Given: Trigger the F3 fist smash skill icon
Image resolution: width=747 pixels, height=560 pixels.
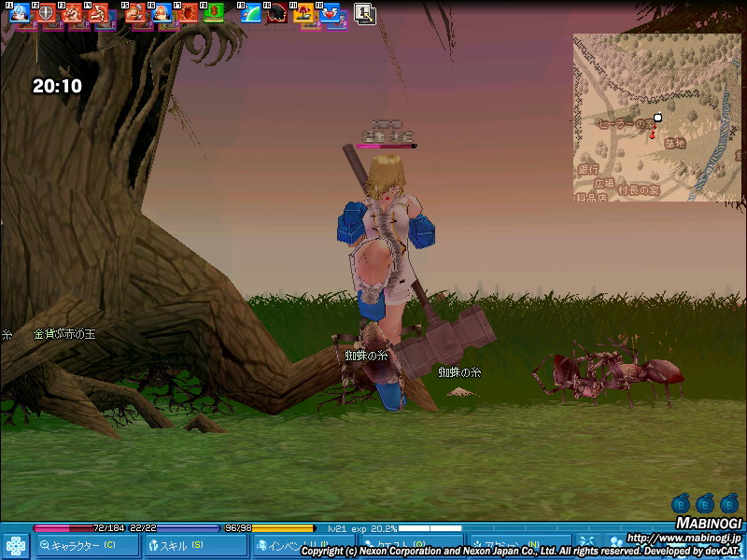Looking at the screenshot, I should pos(73,13).
